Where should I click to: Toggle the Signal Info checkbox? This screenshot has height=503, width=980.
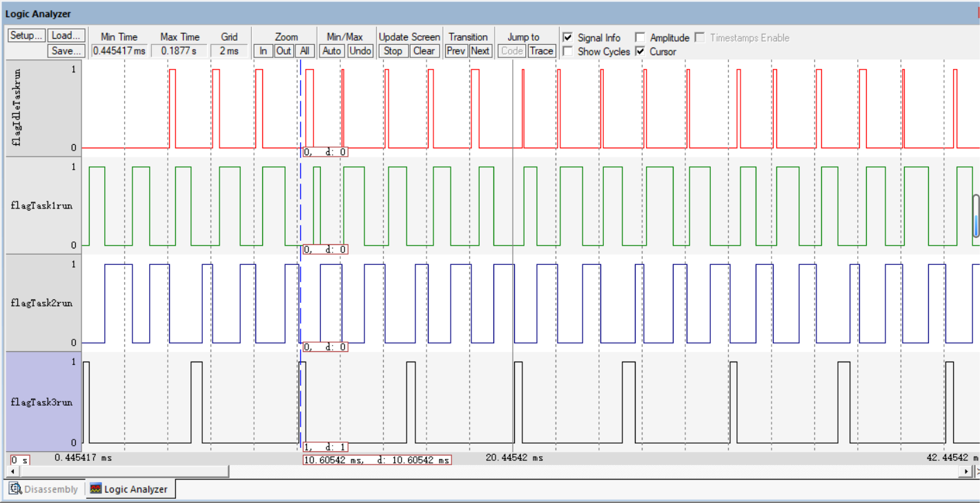(x=567, y=37)
